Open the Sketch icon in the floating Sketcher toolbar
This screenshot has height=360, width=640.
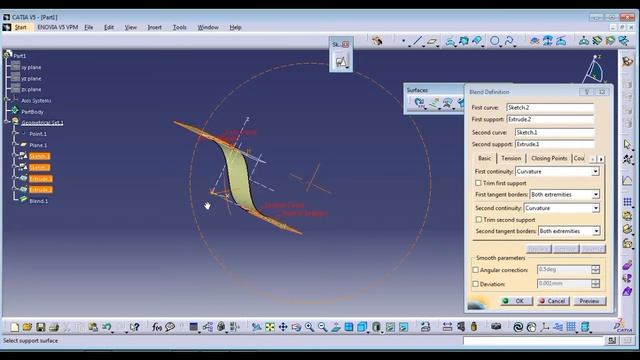click(341, 62)
